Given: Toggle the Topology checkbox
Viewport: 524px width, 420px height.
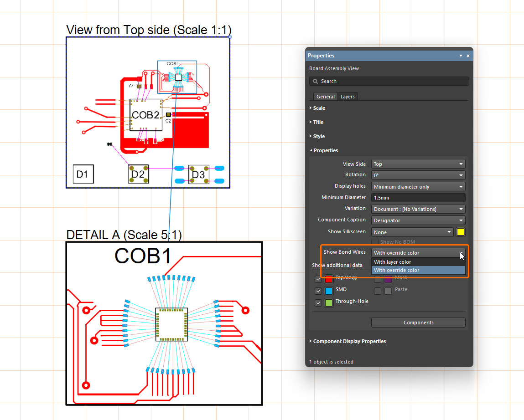Looking at the screenshot, I should (318, 279).
